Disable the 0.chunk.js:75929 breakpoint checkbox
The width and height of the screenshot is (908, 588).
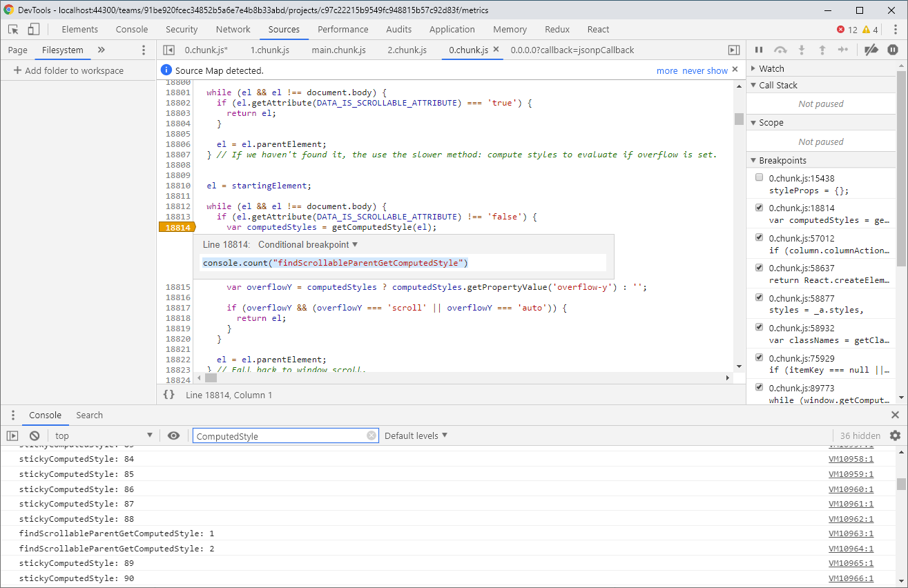coord(760,357)
